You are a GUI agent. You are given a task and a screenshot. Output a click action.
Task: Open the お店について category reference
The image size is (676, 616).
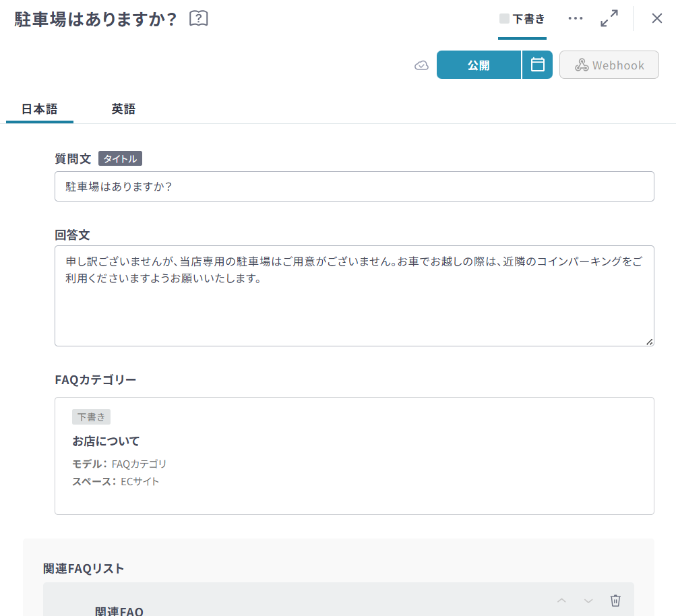click(106, 441)
